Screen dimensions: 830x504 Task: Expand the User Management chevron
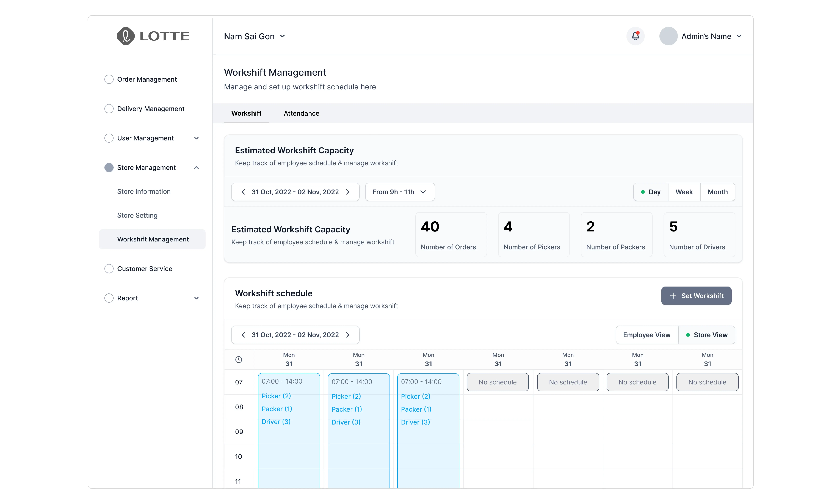pyautogui.click(x=196, y=138)
